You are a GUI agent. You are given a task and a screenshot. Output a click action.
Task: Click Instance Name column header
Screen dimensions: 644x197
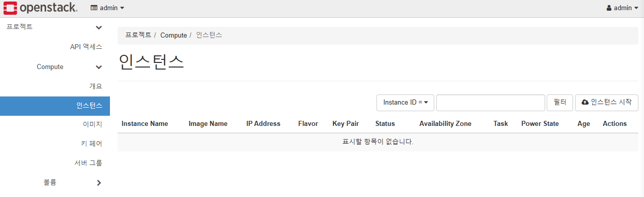[x=145, y=124]
